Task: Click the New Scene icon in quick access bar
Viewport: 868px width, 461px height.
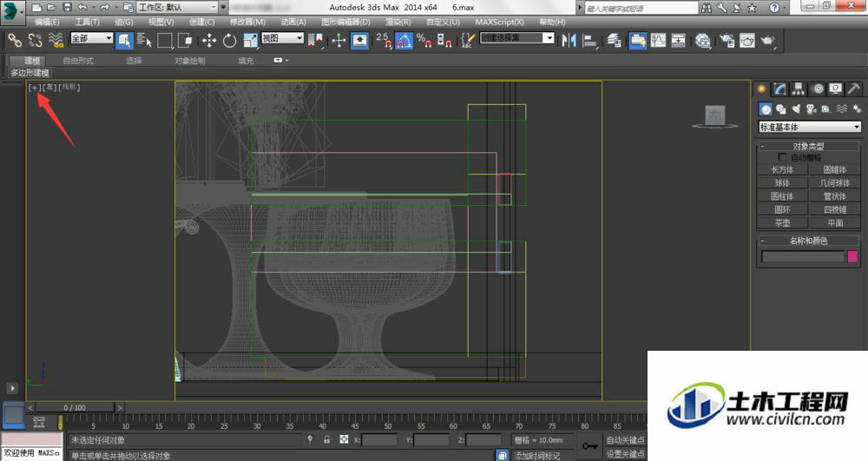Action: (36, 8)
